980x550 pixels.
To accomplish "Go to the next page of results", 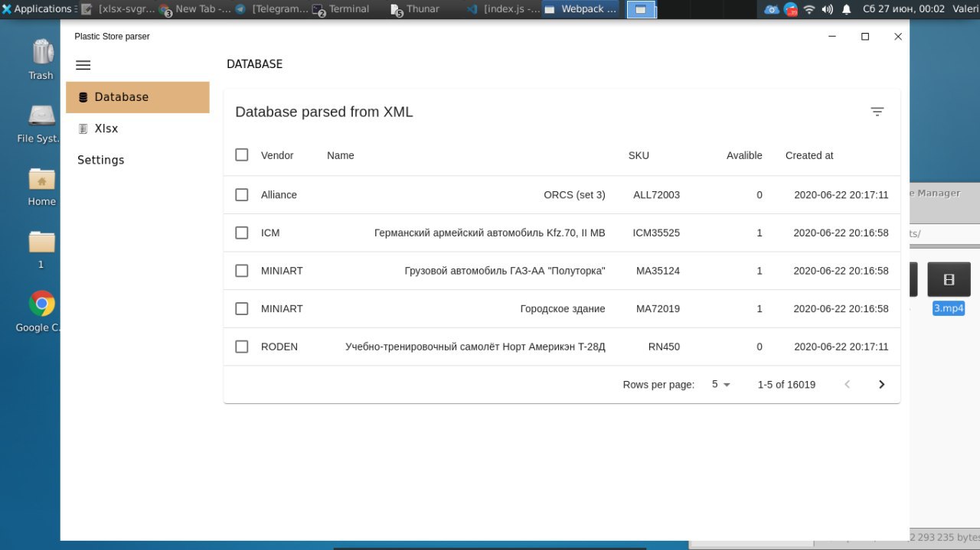I will 881,385.
